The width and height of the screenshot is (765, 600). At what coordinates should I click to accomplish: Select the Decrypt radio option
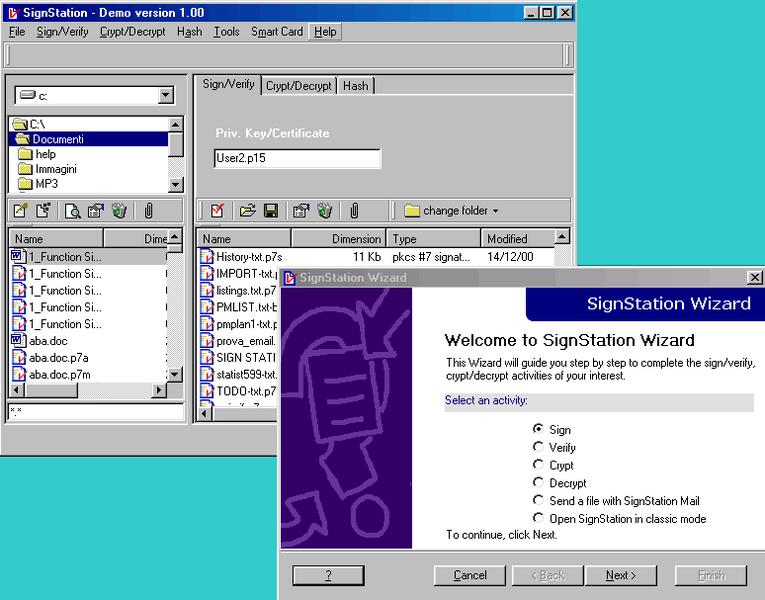(x=538, y=482)
